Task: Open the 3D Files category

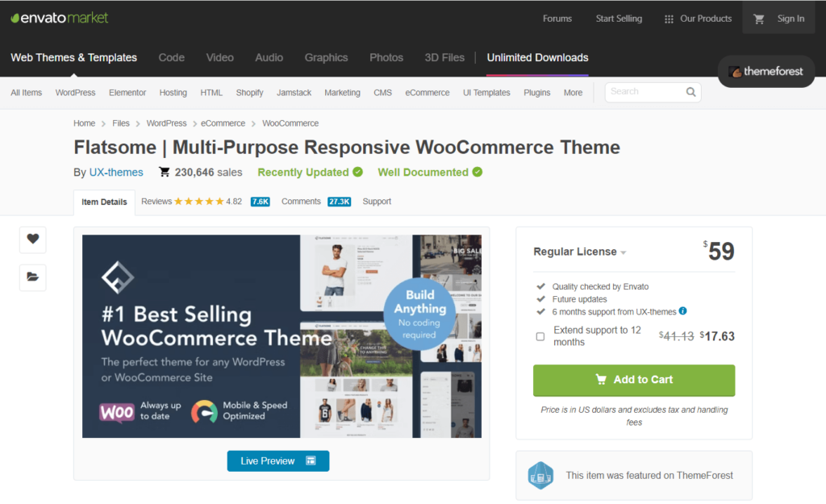Action: 444,57
